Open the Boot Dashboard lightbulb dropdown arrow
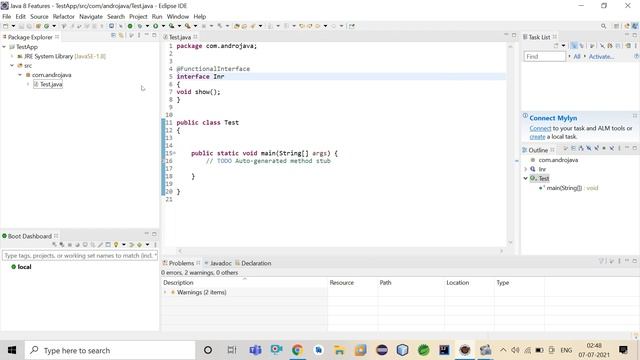640x360 pixels. (x=123, y=245)
